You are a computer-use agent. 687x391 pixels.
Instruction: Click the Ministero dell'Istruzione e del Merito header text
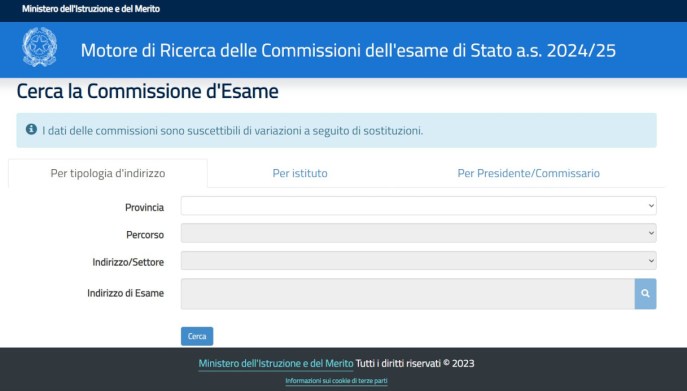tap(91, 9)
